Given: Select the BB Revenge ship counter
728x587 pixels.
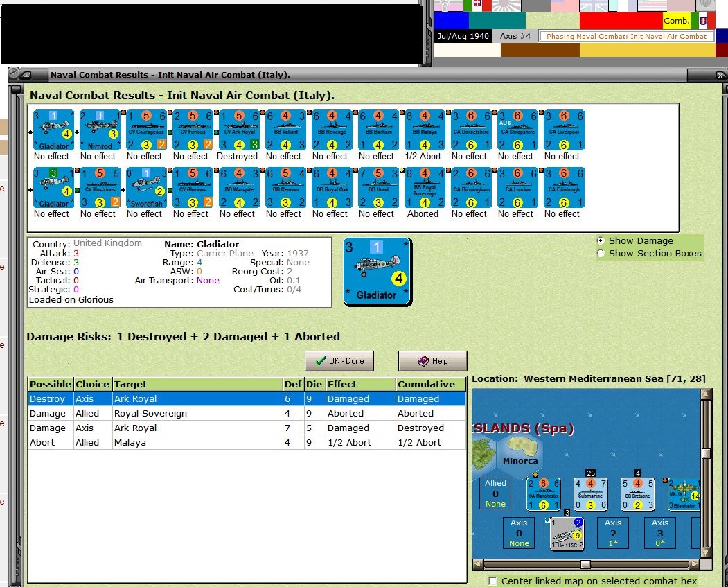Looking at the screenshot, I should click(332, 130).
